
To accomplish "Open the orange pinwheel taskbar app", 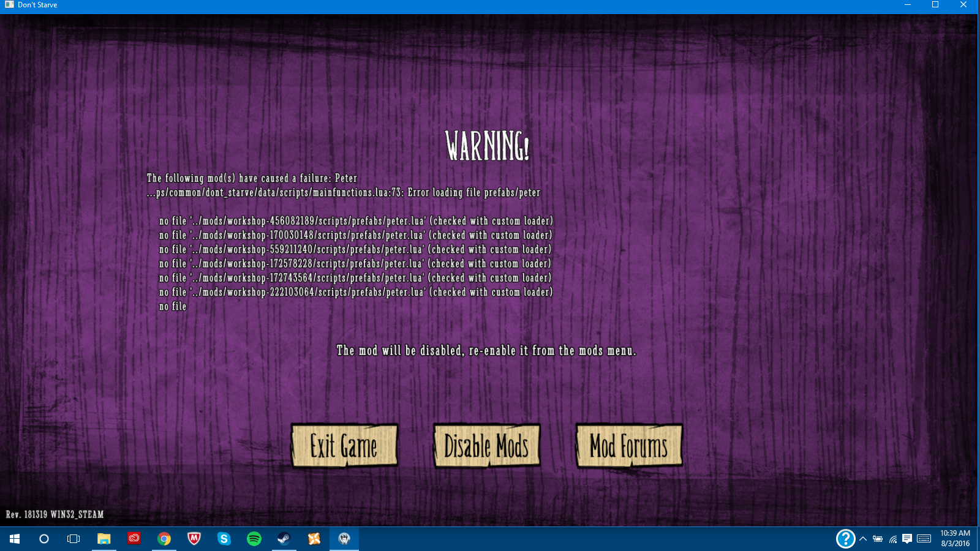I will click(314, 539).
